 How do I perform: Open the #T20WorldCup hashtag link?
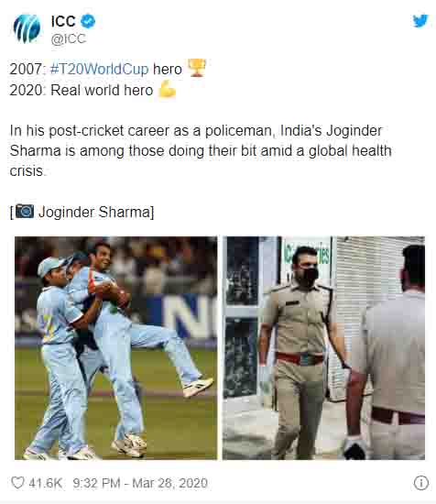pos(99,69)
